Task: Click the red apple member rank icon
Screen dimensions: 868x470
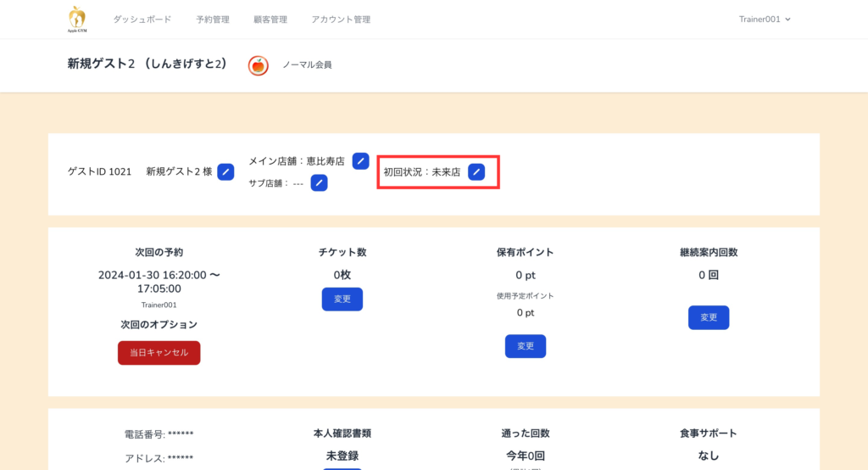Action: pyautogui.click(x=259, y=65)
